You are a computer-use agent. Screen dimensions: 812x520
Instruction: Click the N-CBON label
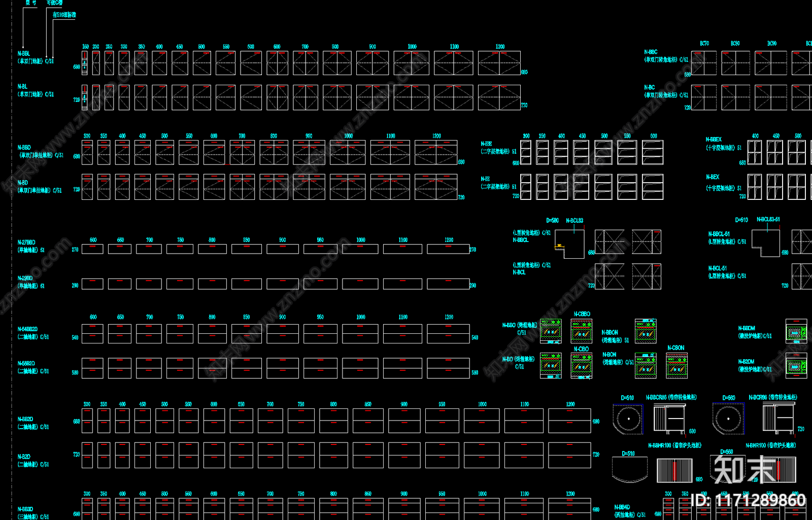coord(675,348)
